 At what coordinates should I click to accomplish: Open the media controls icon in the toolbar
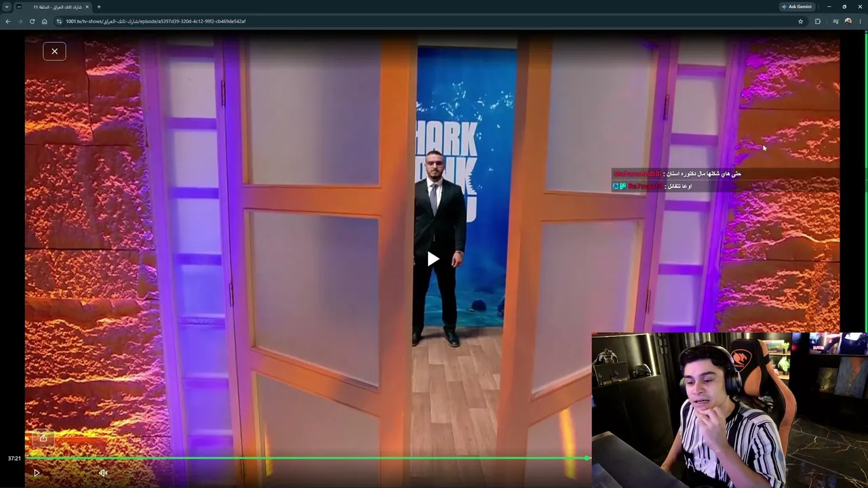tap(835, 22)
